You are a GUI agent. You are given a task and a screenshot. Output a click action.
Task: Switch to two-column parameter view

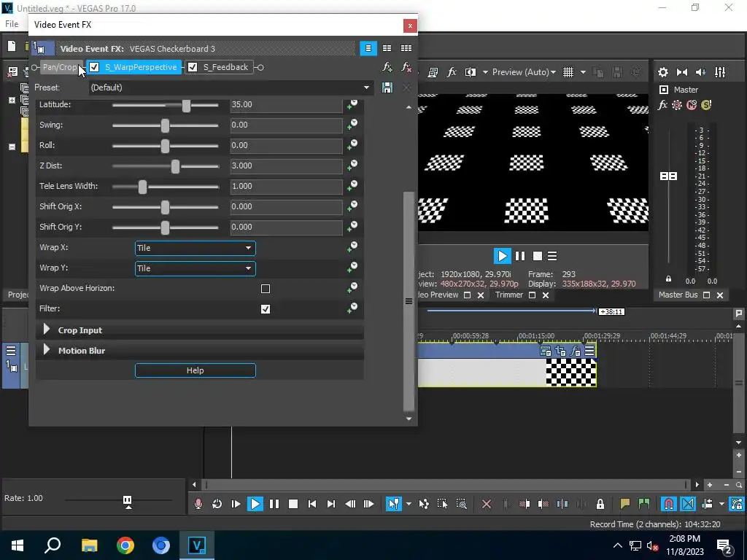387,48
